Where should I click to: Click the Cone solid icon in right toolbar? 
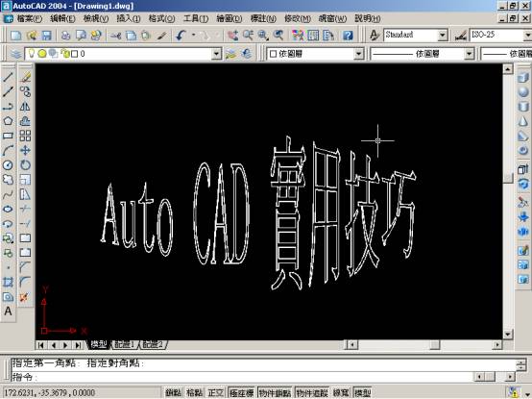523,121
